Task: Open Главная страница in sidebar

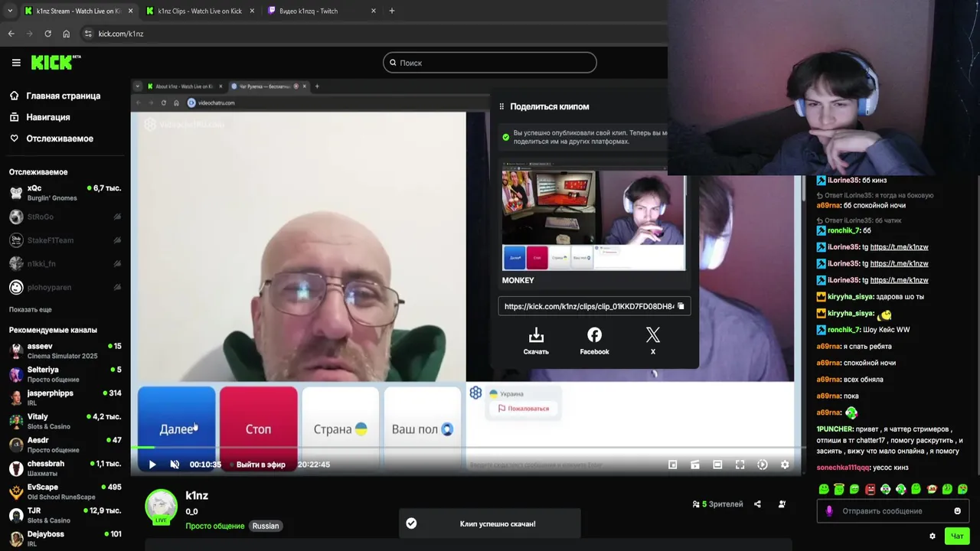Action: pos(65,96)
